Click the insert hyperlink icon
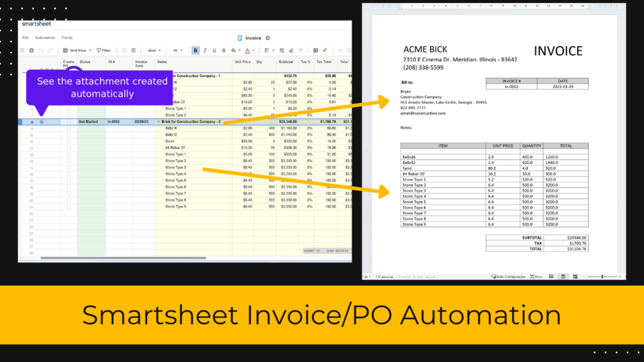The height and width of the screenshot is (362, 644). (x=340, y=51)
